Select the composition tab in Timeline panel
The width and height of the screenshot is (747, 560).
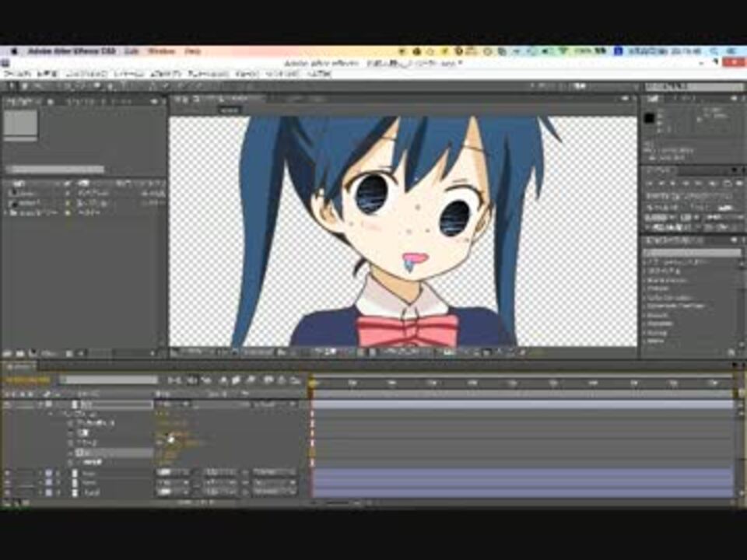pyautogui.click(x=19, y=366)
